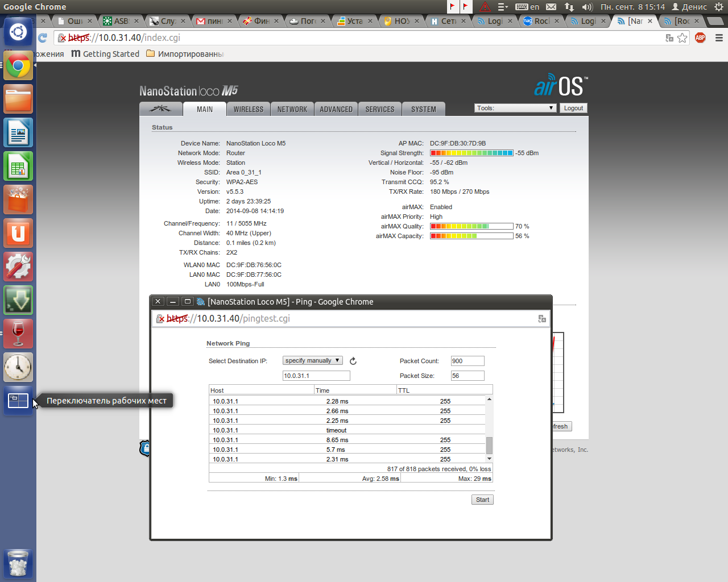
Task: Open Chrome's hamburger menu
Action: (x=719, y=38)
